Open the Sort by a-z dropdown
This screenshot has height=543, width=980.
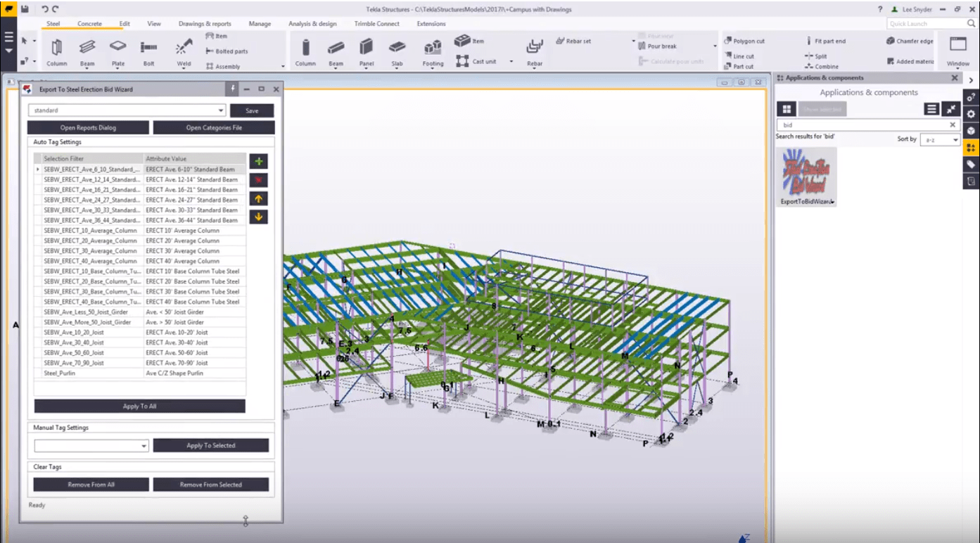pos(941,140)
